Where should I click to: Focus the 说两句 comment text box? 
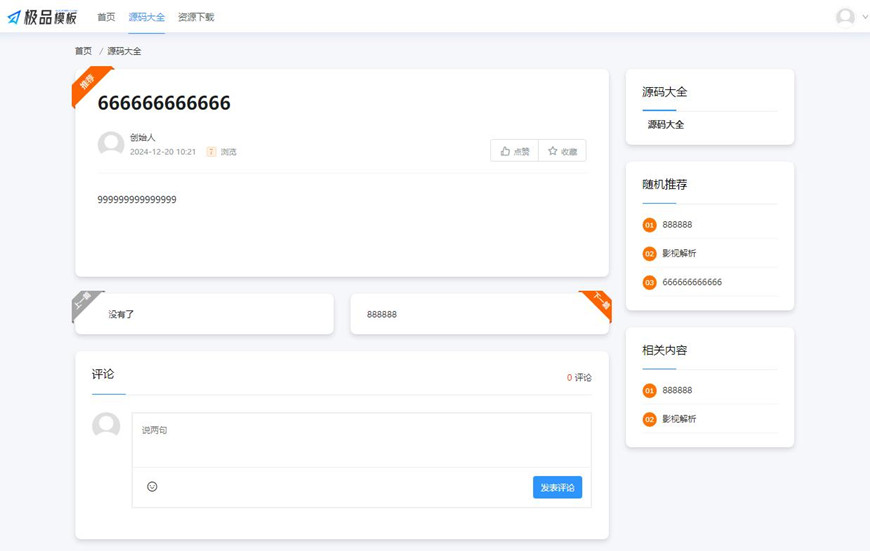tap(362, 440)
